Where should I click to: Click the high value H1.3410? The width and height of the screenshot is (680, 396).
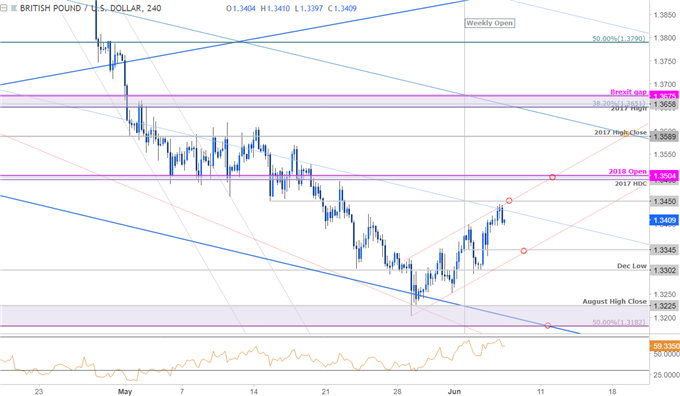pyautogui.click(x=275, y=8)
